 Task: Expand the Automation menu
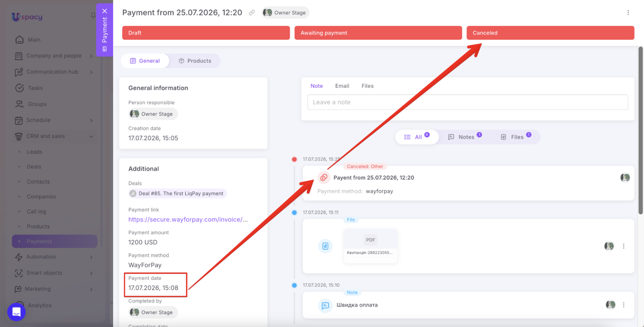(91, 257)
